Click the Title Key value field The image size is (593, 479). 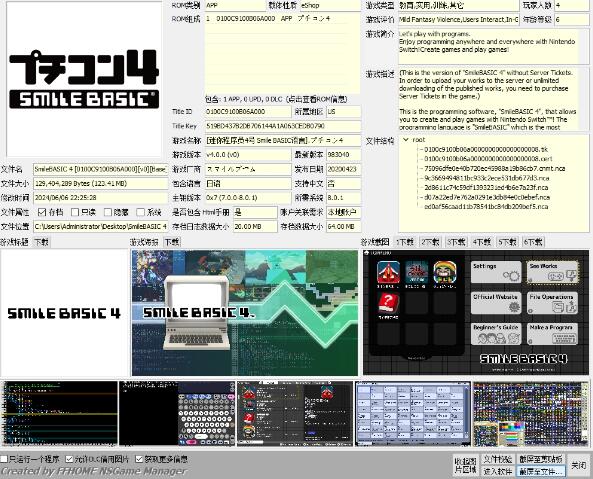(283, 126)
